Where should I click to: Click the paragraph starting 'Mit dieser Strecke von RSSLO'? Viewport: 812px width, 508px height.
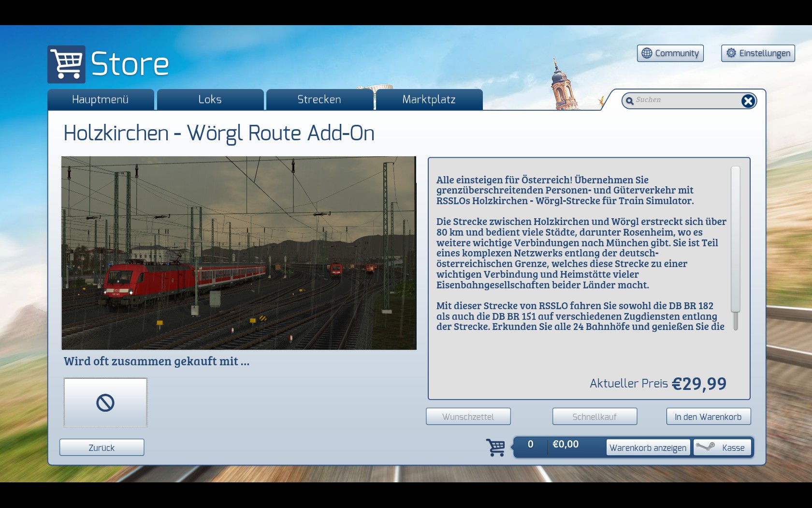coord(580,316)
